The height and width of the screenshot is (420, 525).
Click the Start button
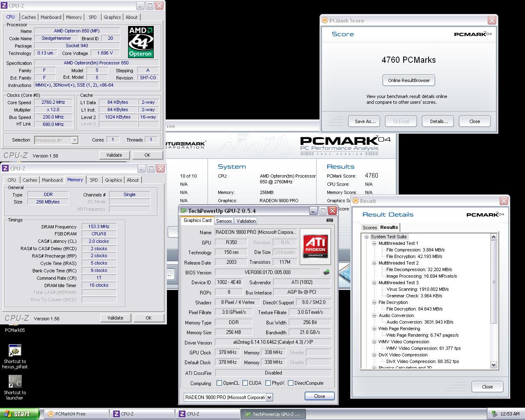[20, 414]
